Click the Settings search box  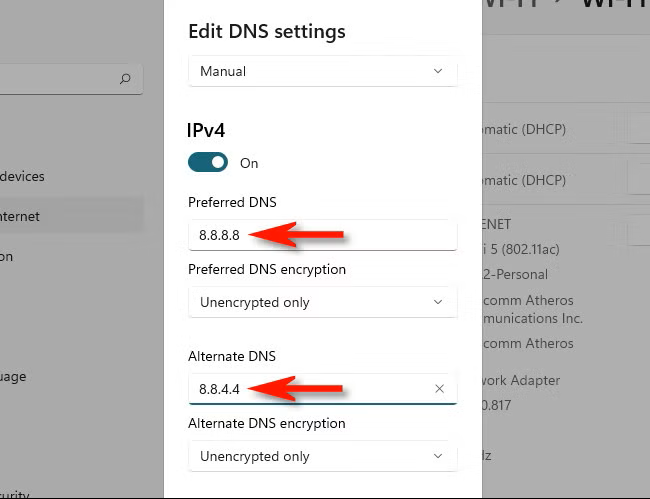(60, 78)
